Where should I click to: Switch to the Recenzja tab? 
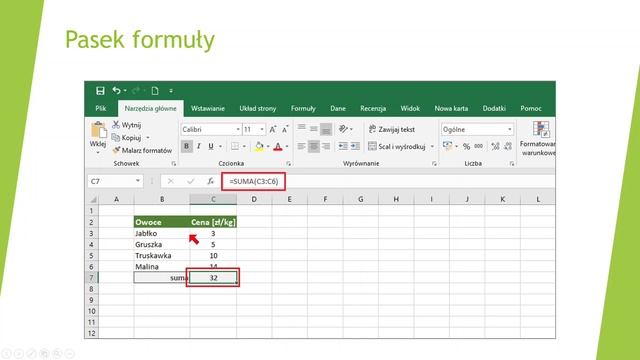[373, 109]
